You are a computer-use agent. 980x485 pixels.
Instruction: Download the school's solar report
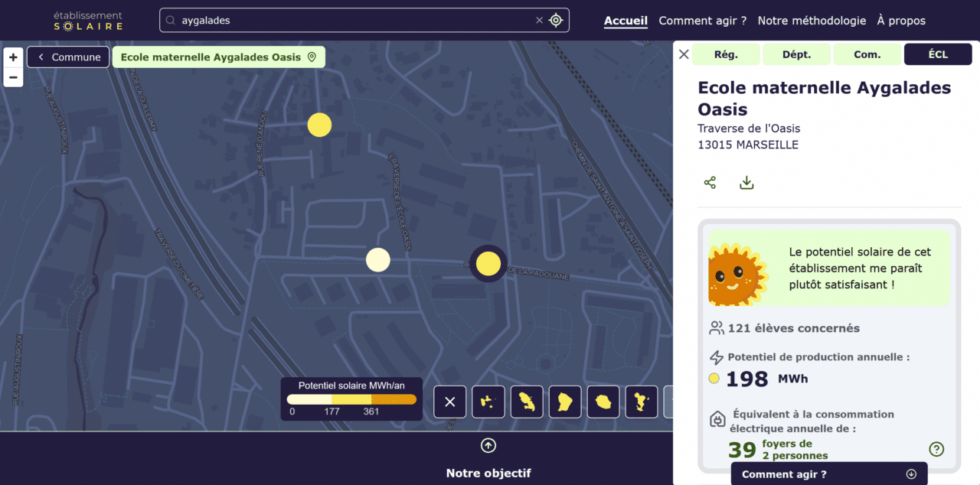coord(746,183)
